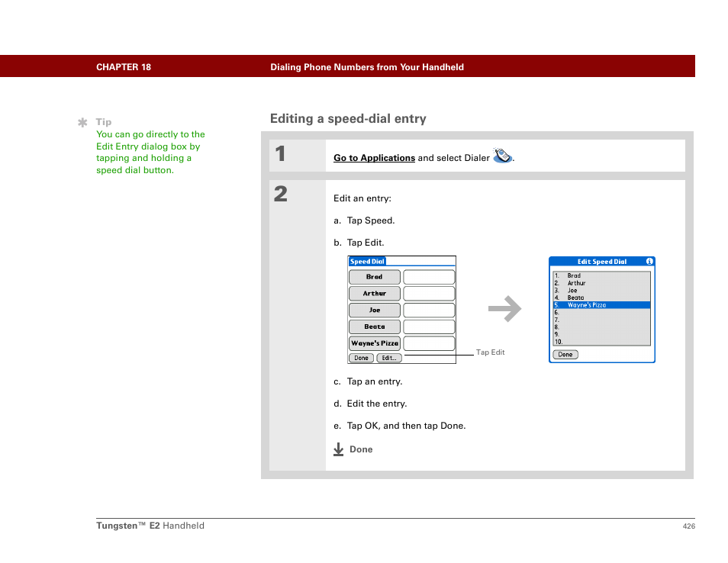This screenshot has width=728, height=563.
Task: Click the Tap Edit callout label
Action: pyautogui.click(x=490, y=352)
